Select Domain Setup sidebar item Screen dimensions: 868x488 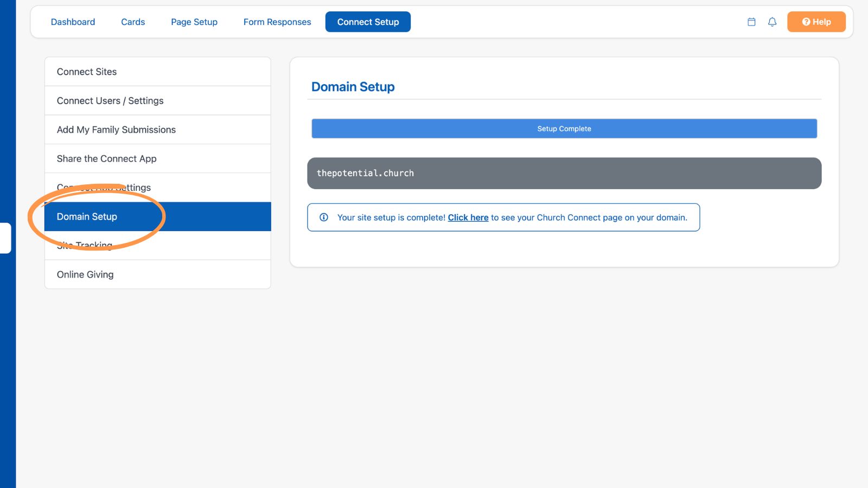click(158, 217)
